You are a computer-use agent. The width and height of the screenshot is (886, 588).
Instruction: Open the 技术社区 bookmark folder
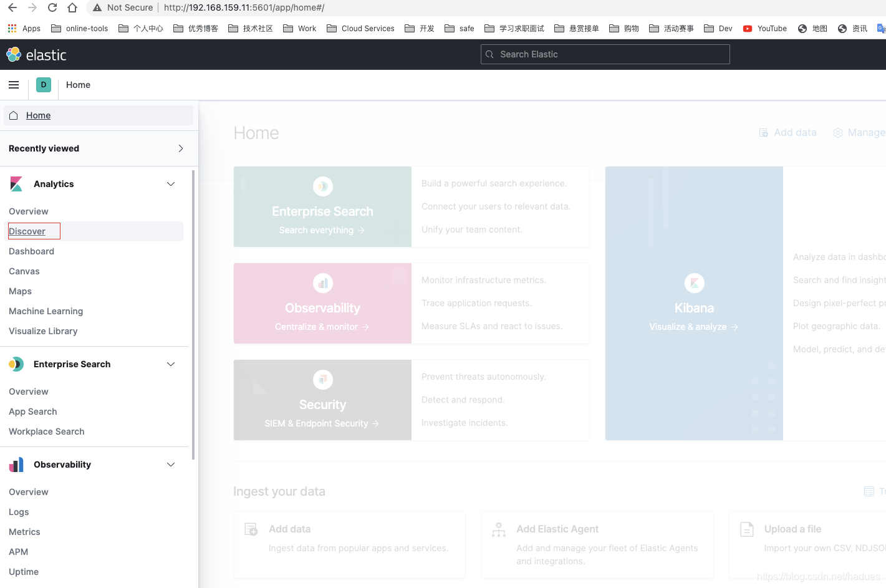pyautogui.click(x=251, y=29)
